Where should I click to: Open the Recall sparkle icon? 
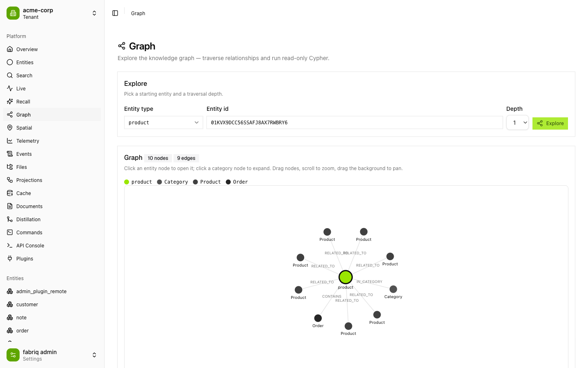click(10, 101)
